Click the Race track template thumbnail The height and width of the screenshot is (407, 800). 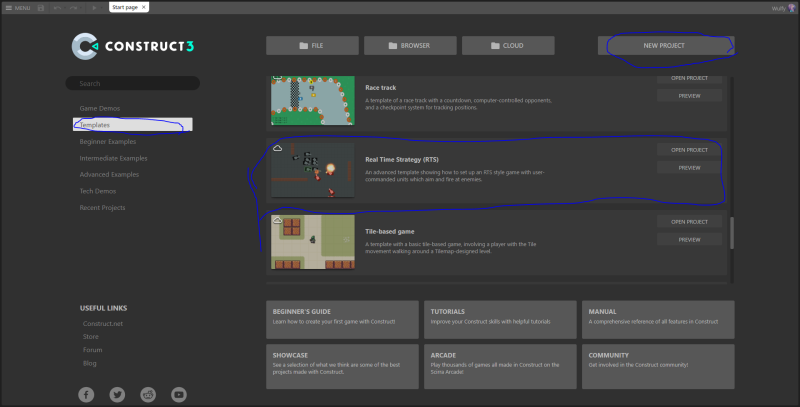click(x=313, y=100)
